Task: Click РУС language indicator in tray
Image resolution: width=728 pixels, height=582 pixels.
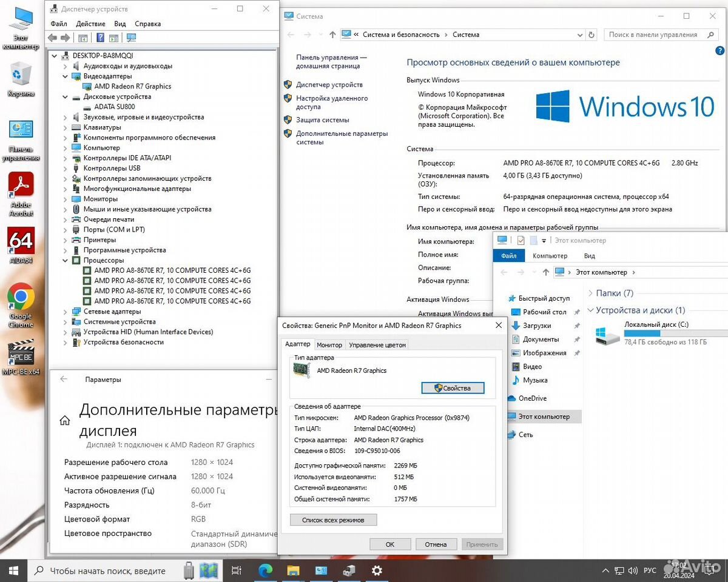Action: tap(650, 570)
